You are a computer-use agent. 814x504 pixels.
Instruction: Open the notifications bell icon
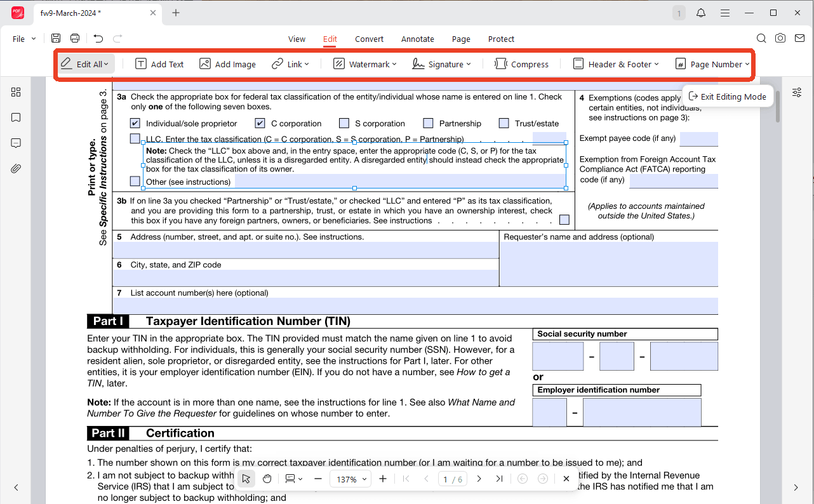[701, 13]
